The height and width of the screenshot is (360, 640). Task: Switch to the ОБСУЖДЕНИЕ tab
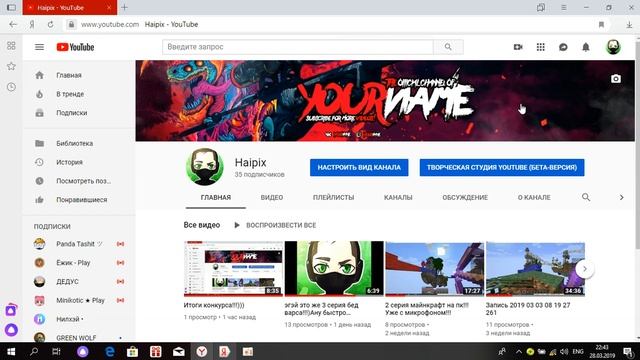pos(465,198)
